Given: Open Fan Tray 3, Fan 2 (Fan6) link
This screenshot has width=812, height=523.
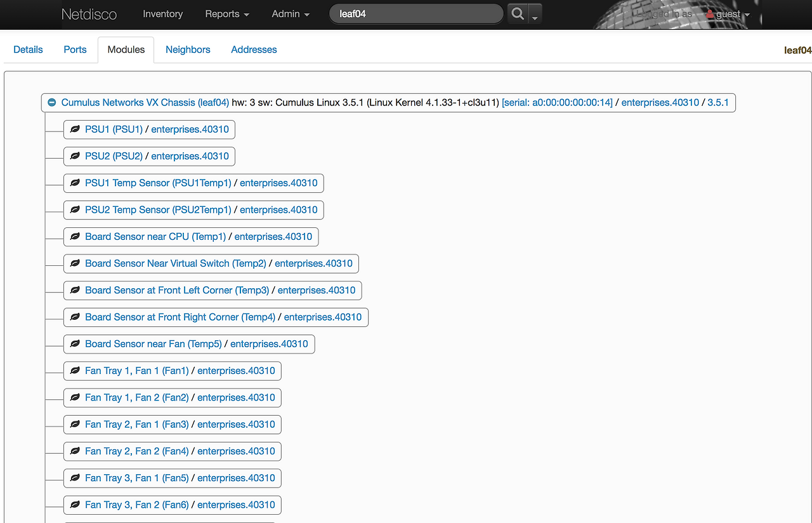Looking at the screenshot, I should 137,505.
